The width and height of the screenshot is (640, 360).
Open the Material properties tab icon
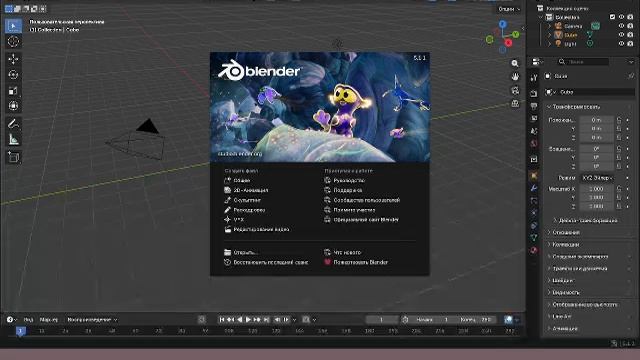tap(534, 250)
